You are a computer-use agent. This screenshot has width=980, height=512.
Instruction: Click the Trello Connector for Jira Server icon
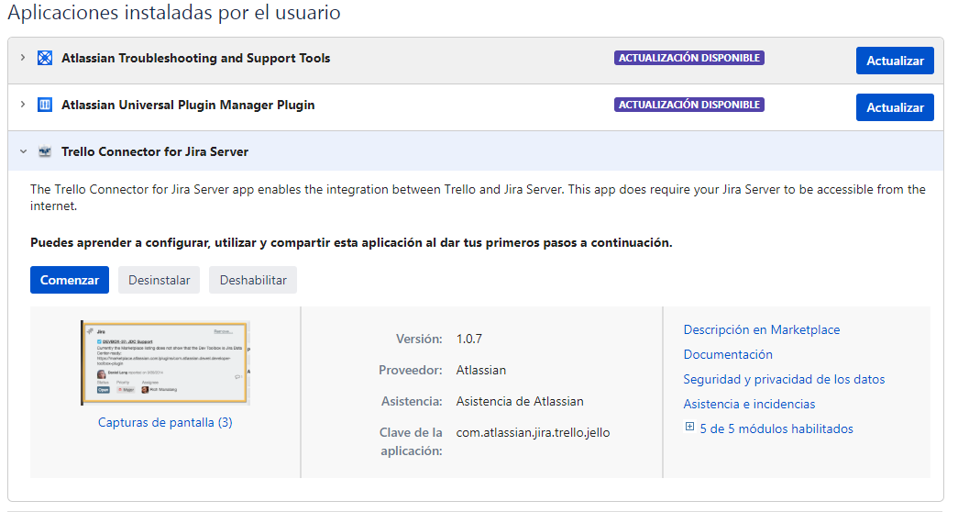(x=45, y=151)
